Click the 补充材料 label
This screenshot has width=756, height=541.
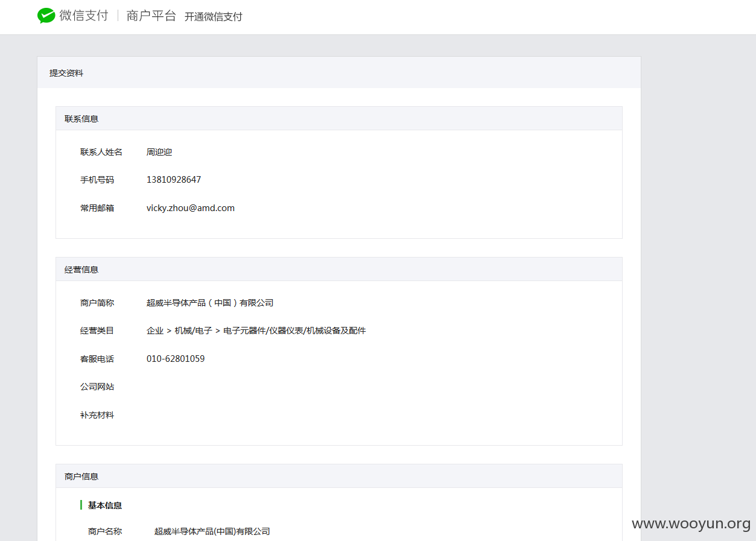[x=97, y=415]
